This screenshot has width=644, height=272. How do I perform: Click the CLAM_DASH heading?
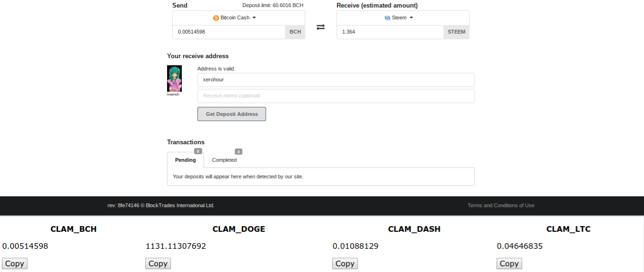[x=414, y=229]
